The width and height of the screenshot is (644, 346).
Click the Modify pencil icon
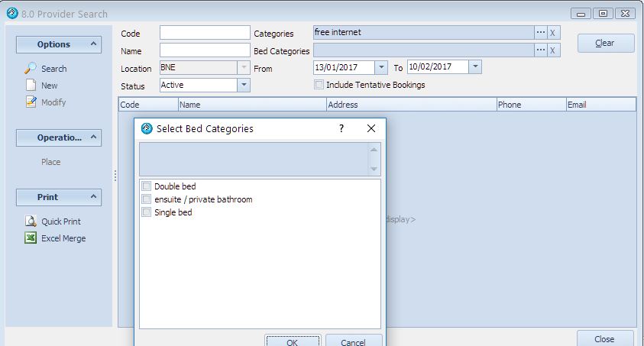31,102
